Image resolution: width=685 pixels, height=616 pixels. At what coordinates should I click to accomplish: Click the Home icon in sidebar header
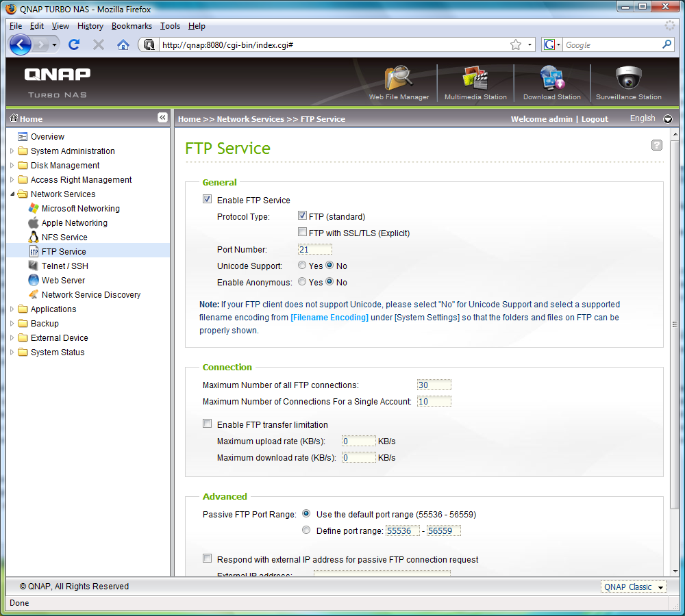tap(14, 118)
